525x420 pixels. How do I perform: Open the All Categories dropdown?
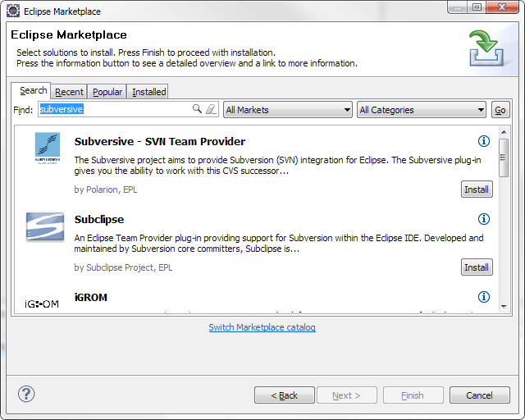point(422,110)
